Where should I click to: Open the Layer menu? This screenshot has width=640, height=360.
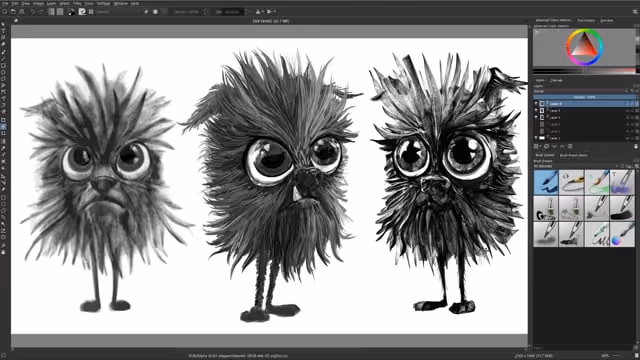pyautogui.click(x=51, y=3)
